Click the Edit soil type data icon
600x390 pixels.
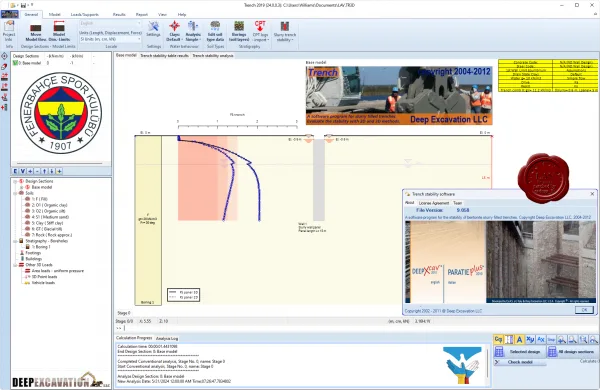click(215, 31)
